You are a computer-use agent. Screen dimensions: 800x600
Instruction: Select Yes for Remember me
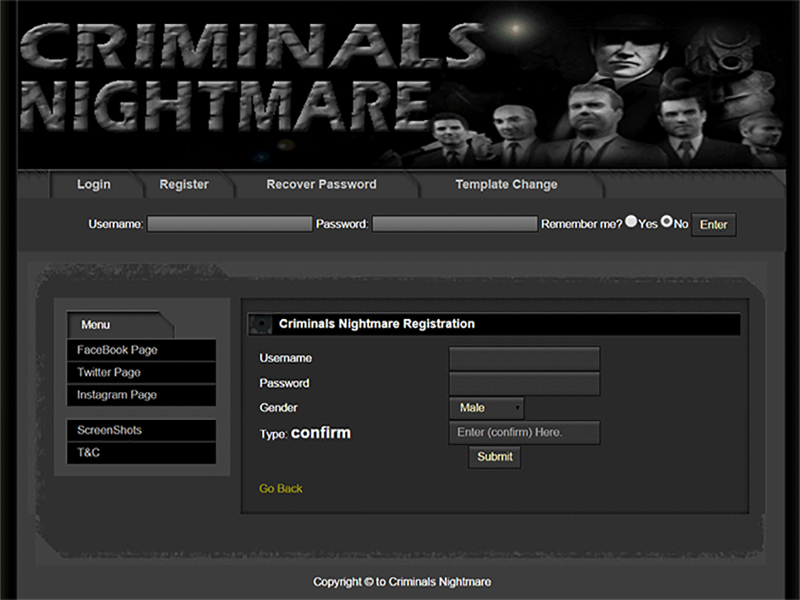coord(631,221)
